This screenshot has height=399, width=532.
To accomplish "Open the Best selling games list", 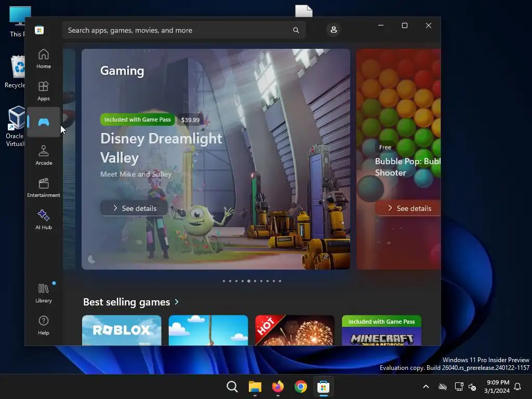I will [x=127, y=302].
